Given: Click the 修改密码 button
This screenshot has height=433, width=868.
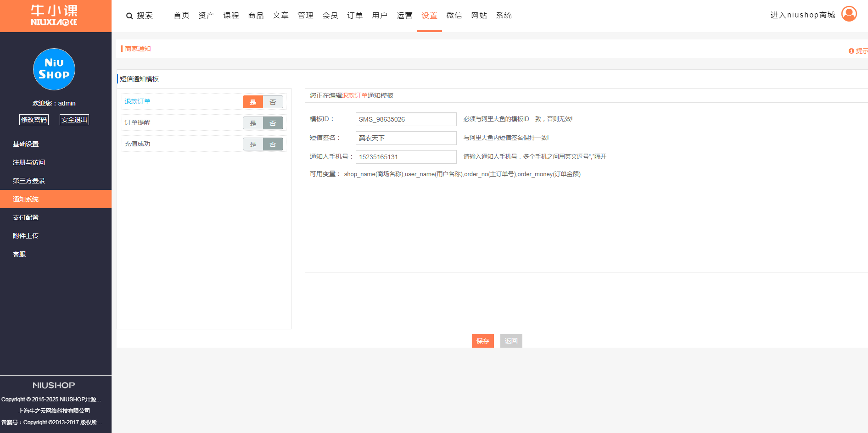Looking at the screenshot, I should pyautogui.click(x=34, y=120).
